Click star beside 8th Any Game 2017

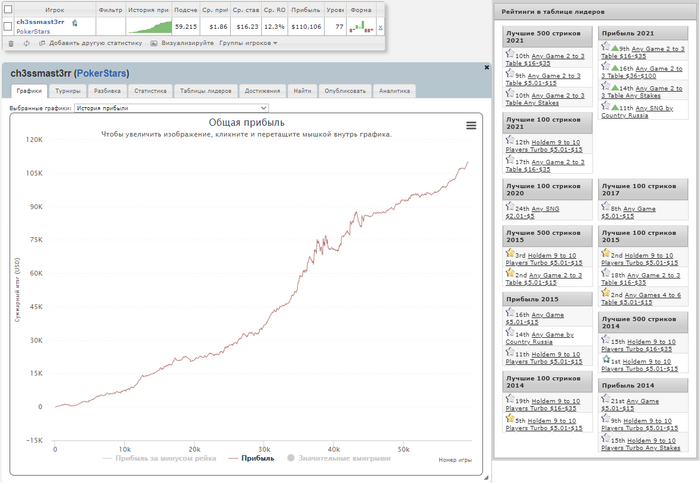[605, 207]
